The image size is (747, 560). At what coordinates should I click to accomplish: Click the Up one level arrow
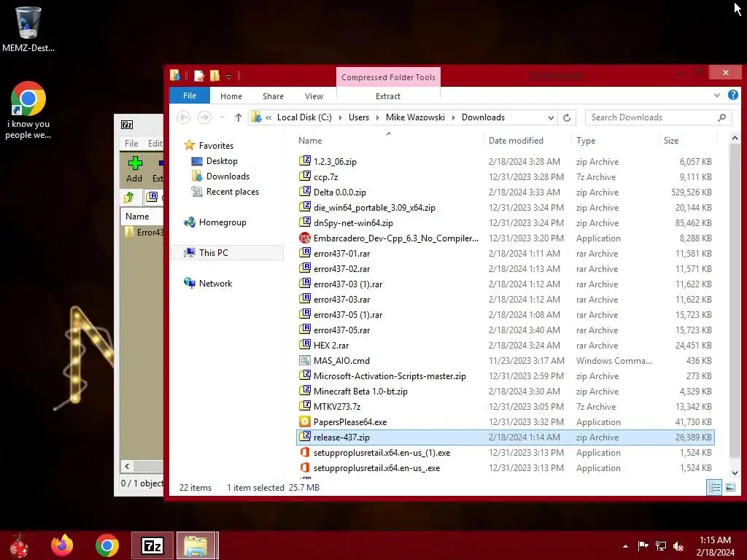click(x=239, y=117)
